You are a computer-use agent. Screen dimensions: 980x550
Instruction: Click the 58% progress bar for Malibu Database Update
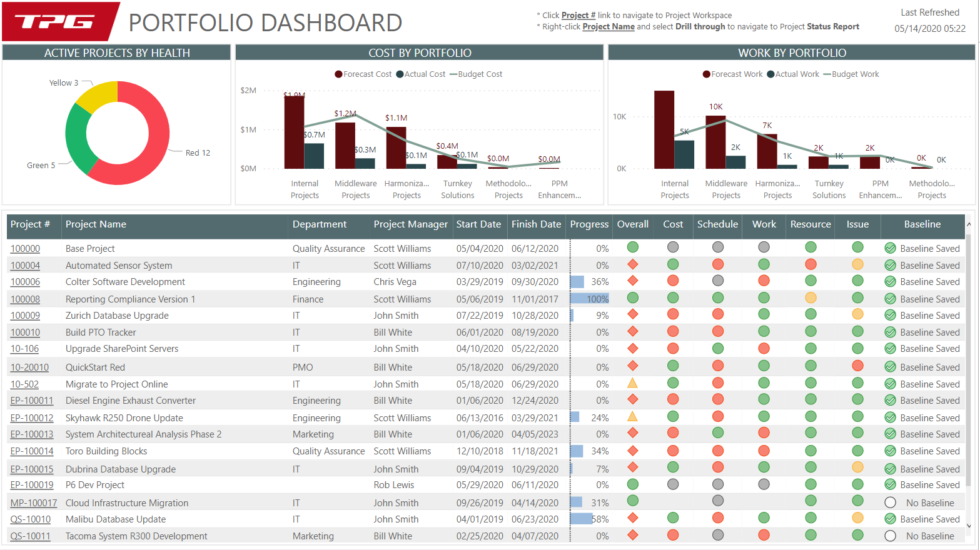[583, 519]
